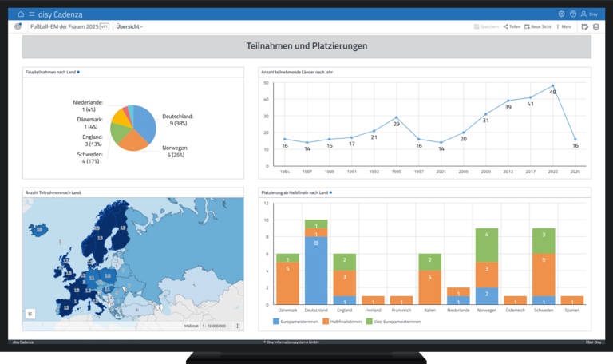Open the Disy user account menu

pos(589,14)
